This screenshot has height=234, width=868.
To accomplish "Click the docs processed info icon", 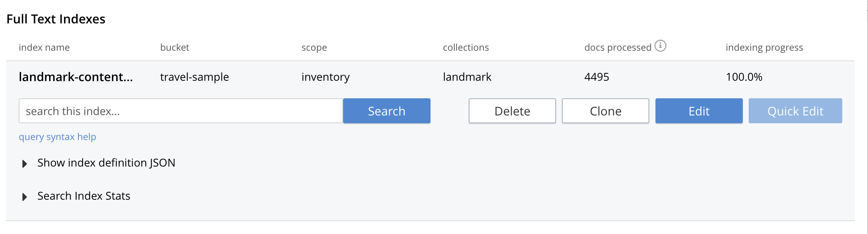I will pos(660,46).
